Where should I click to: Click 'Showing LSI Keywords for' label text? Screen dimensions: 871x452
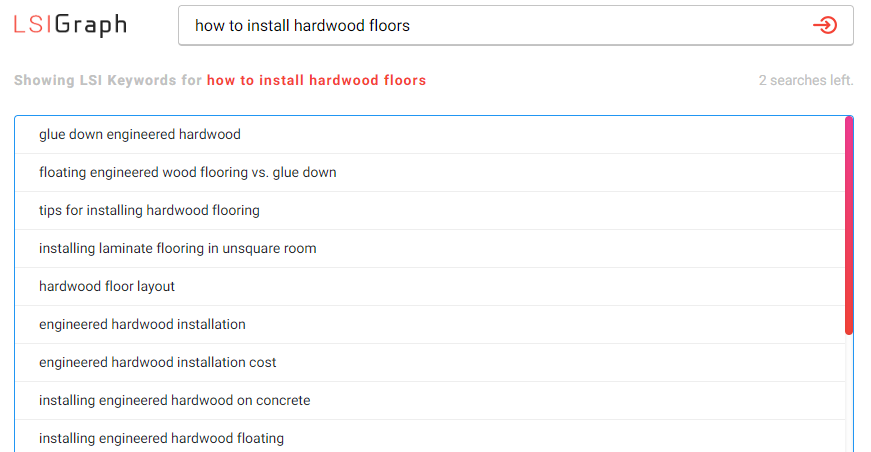(x=108, y=81)
